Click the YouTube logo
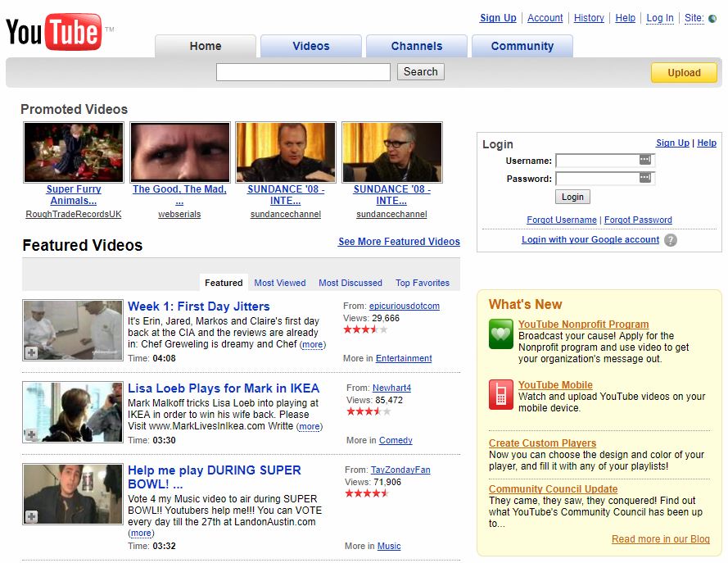The image size is (728, 563). coord(53,32)
